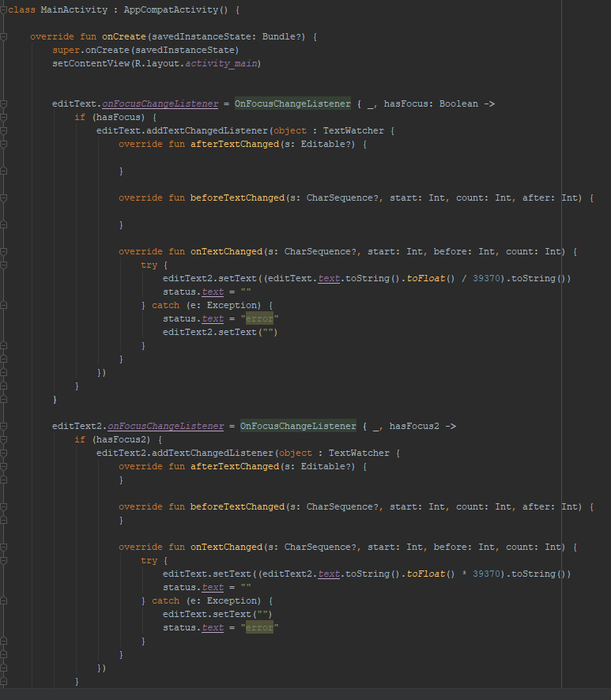Click "error" string below editText.setText("")
The width and height of the screenshot is (611, 700).
[x=259, y=627]
